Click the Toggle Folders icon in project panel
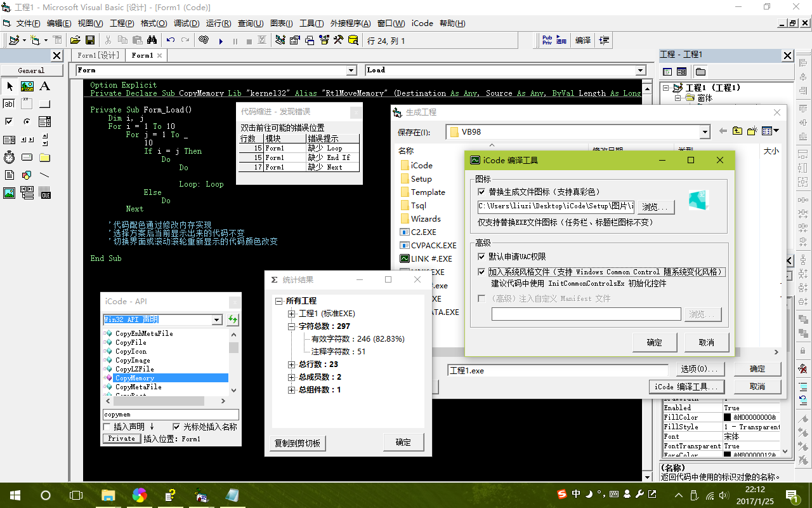 (700, 72)
